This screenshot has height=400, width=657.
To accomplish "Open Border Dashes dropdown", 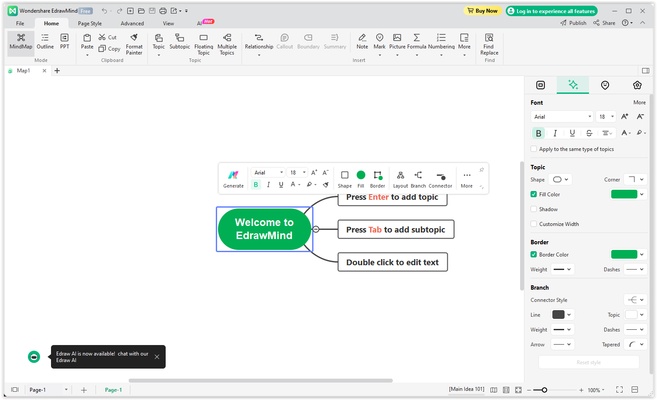I will click(x=635, y=269).
